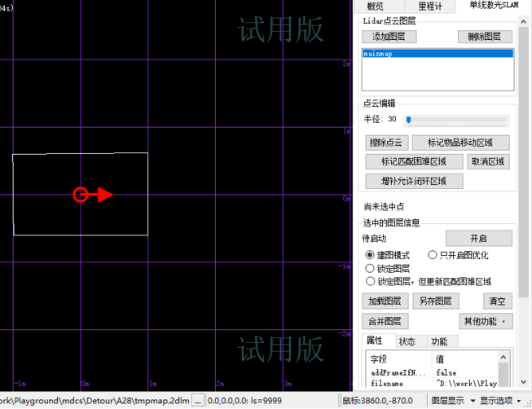Image resolution: width=532 pixels, height=409 pixels.
Task: Switch to 里程计 tab
Action: pos(430,7)
